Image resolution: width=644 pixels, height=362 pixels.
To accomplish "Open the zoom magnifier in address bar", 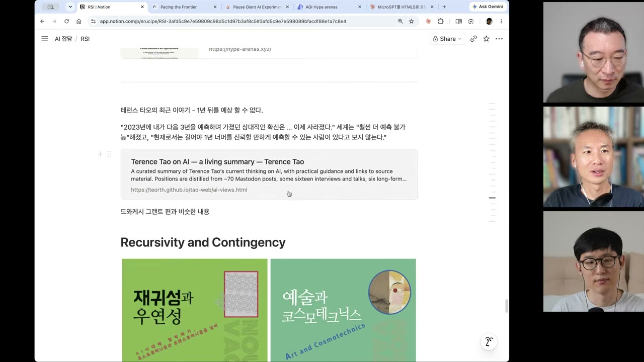I will pyautogui.click(x=400, y=21).
